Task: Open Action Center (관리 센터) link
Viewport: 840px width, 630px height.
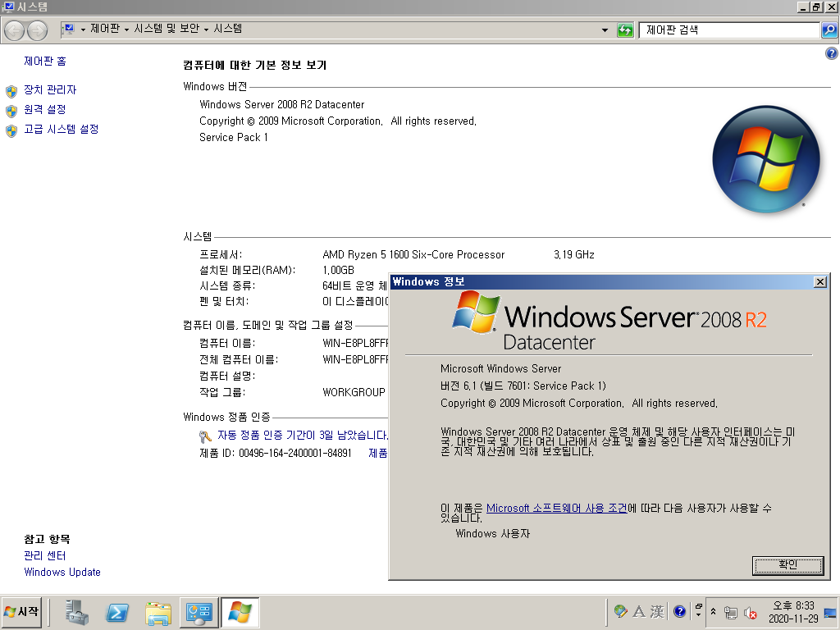Action: tap(45, 555)
